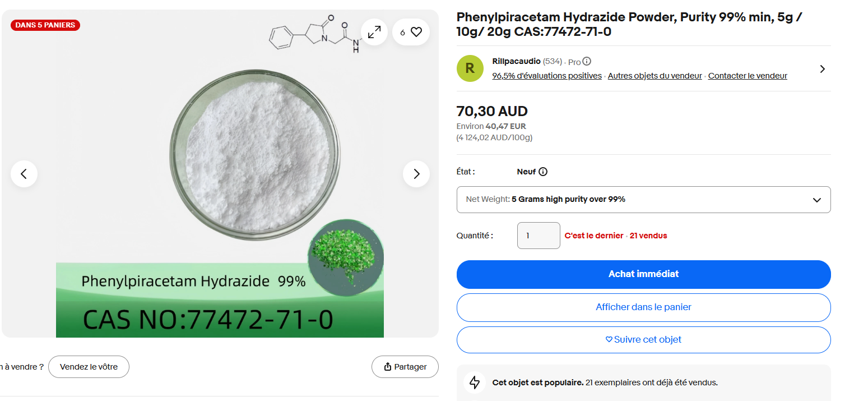Click Suivre cet objet button
The width and height of the screenshot is (868, 401).
[x=643, y=340]
